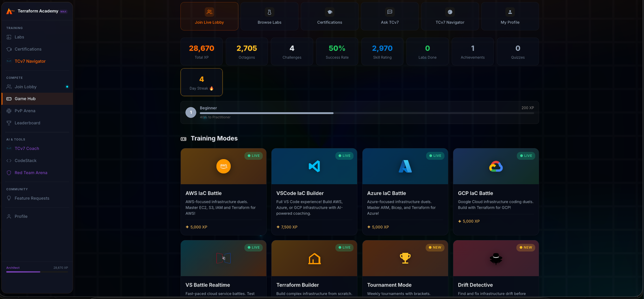This screenshot has width=644, height=299.
Task: Click the Join Live Lobby people icon
Action: [x=209, y=12]
